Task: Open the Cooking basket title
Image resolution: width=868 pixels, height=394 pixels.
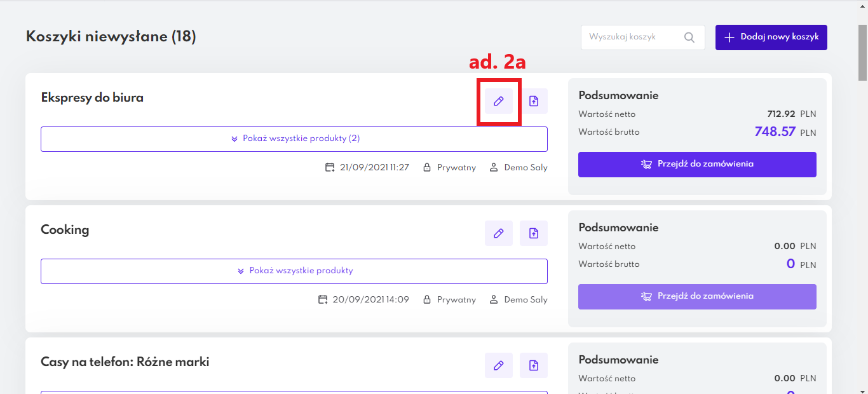Action: (x=65, y=230)
